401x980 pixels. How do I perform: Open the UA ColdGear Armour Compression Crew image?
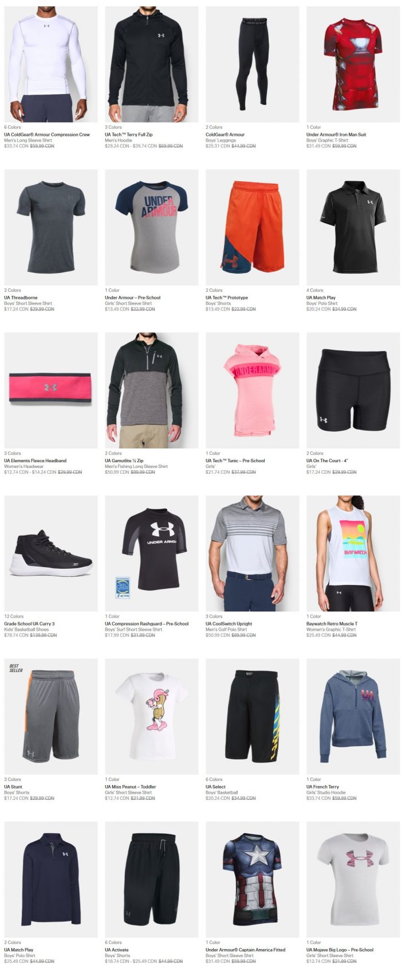coord(51,64)
